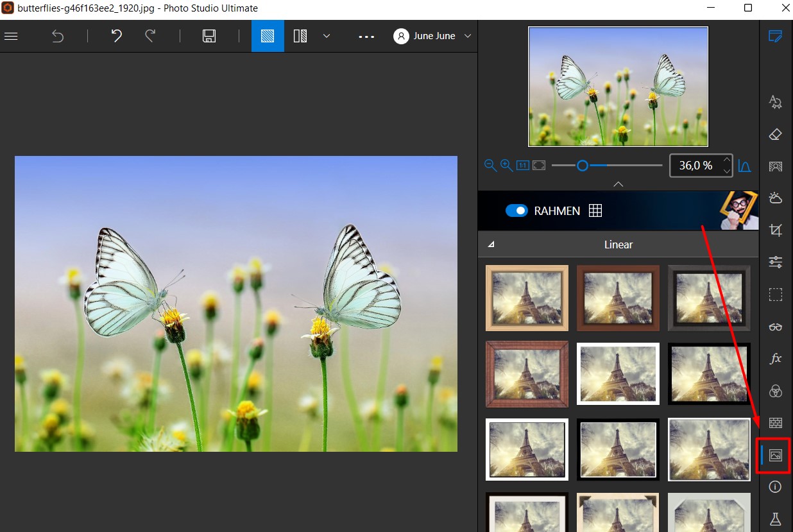Screen dimensions: 793x532
Task: Click the Linear section header
Action: coord(618,245)
